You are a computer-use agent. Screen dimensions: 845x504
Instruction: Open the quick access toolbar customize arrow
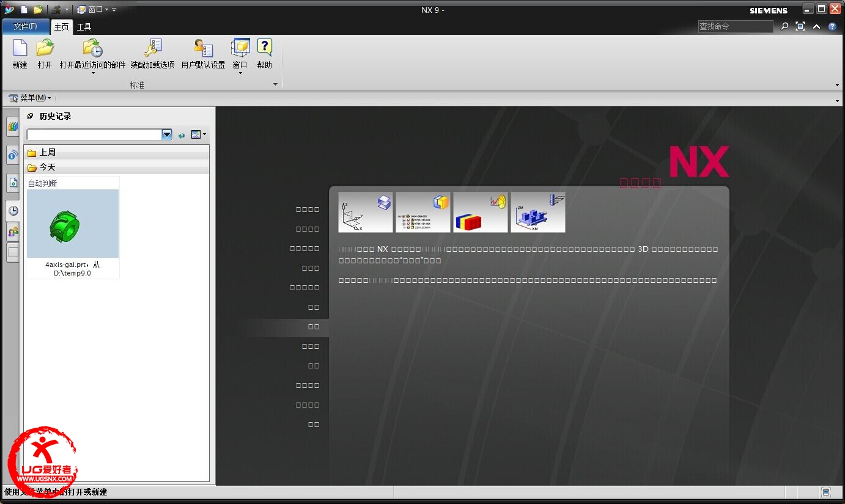[x=114, y=9]
